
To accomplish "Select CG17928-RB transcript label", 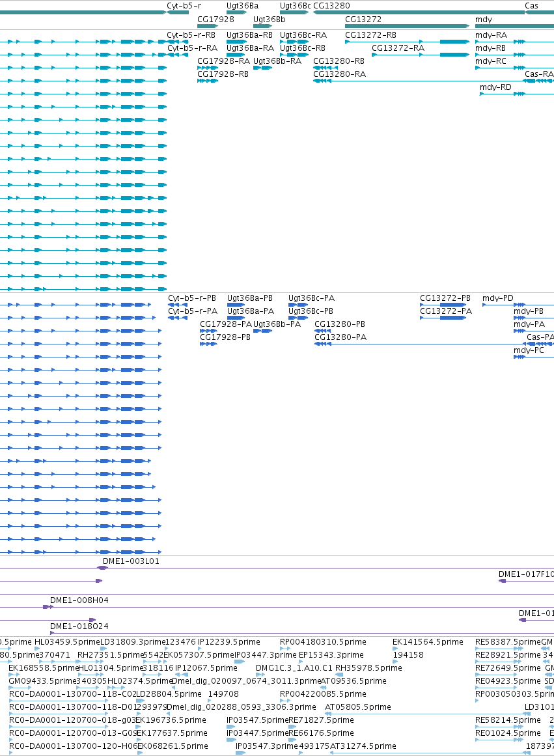I will (x=223, y=74).
